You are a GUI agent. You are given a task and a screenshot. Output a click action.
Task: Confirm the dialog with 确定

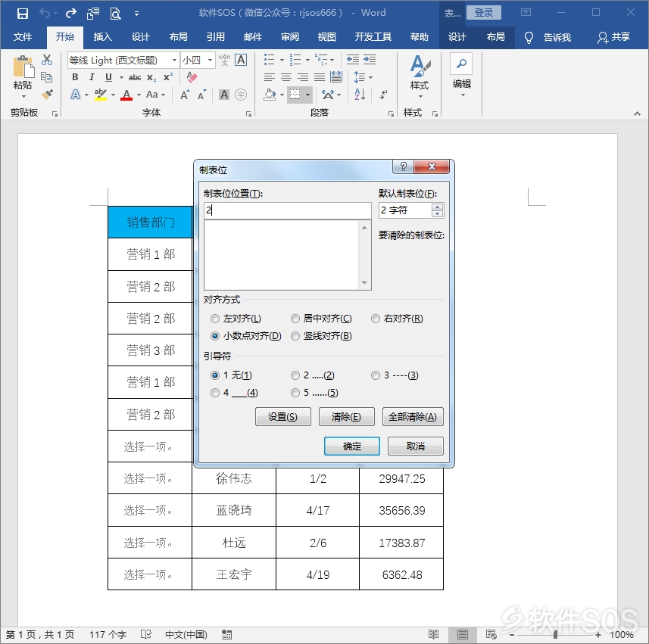352,446
